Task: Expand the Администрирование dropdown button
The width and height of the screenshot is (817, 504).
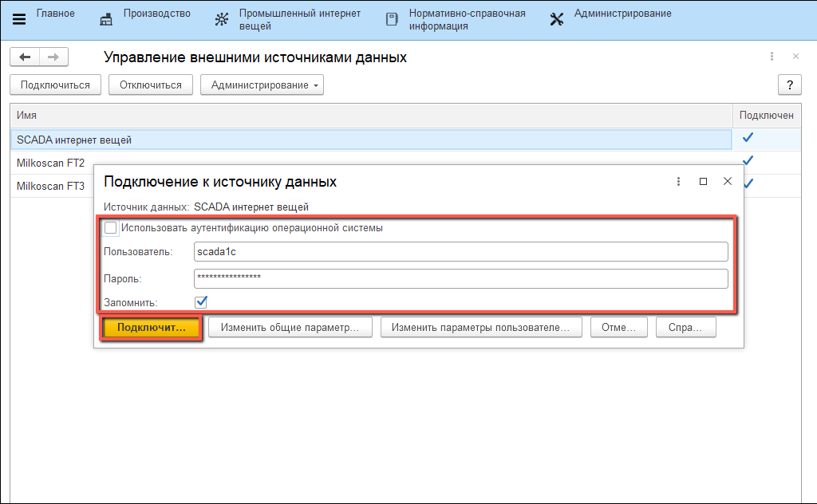Action: tap(262, 85)
